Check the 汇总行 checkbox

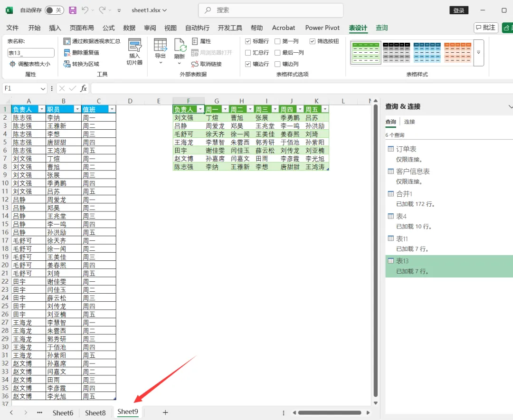tap(248, 53)
